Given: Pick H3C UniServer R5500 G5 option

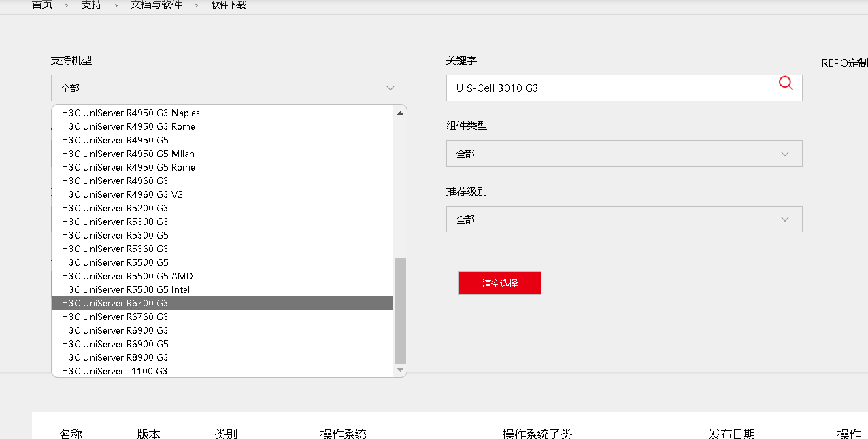Looking at the screenshot, I should click(x=222, y=262).
